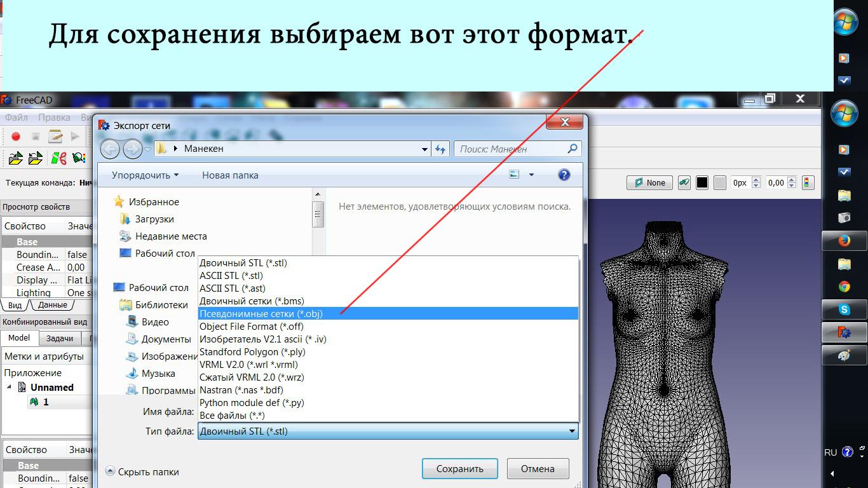Click the RU language indicator

tap(831, 452)
